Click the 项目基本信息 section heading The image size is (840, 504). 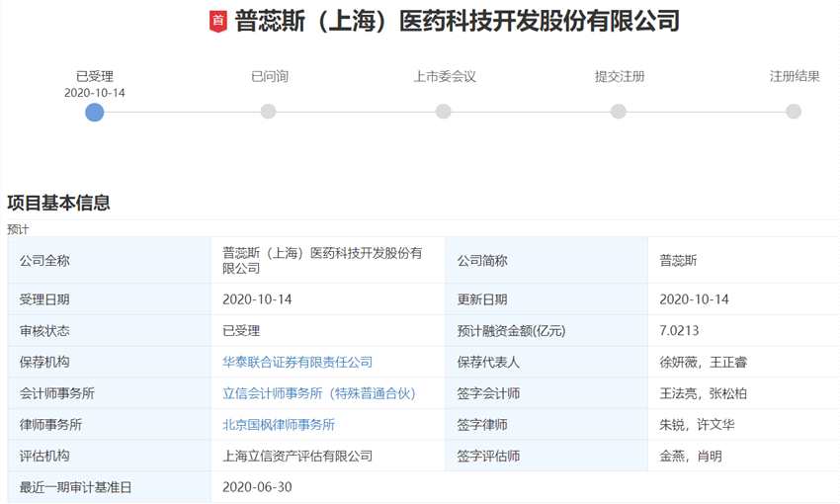[58, 203]
